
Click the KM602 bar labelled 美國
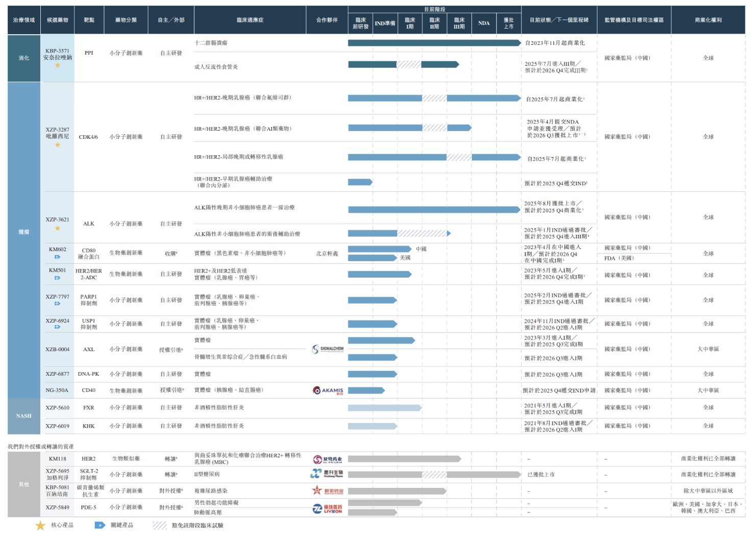(x=372, y=258)
